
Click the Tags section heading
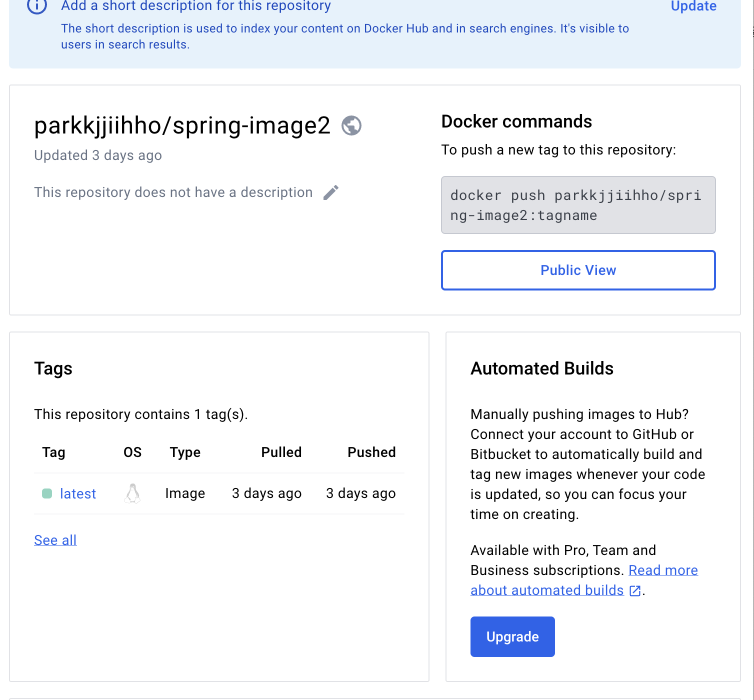click(x=53, y=369)
